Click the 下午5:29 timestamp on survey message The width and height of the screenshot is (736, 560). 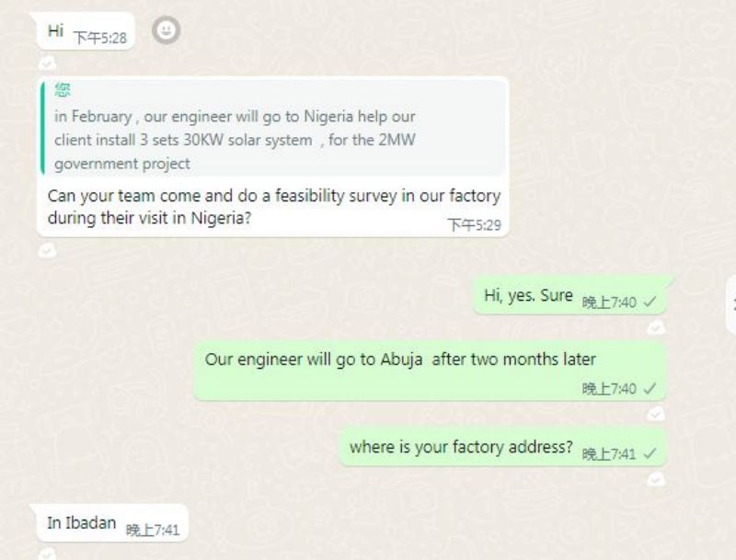point(474,225)
